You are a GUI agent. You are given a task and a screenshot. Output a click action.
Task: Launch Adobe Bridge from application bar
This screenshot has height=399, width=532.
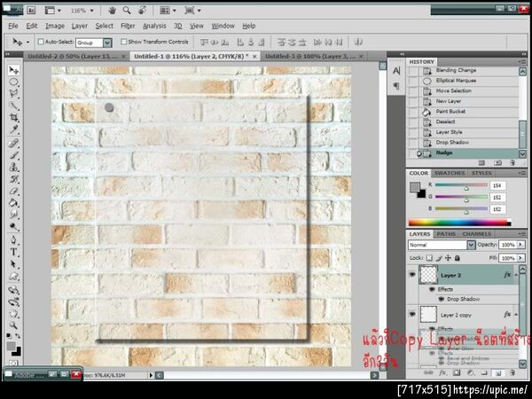point(31,11)
